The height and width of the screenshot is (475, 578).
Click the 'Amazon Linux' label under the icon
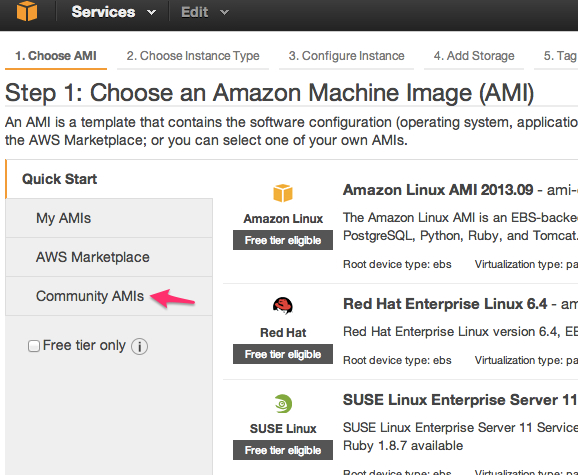pyautogui.click(x=283, y=219)
